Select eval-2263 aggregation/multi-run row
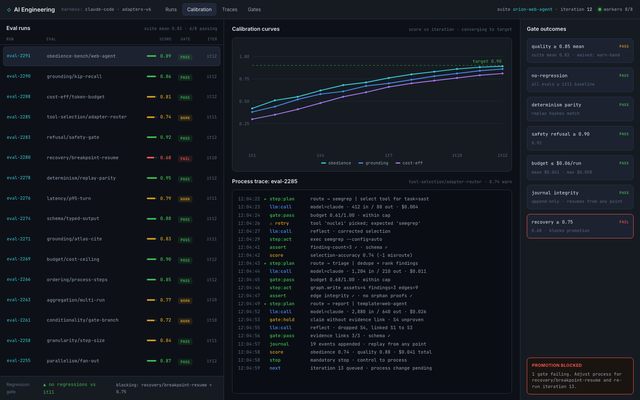This screenshot has width=640, height=400. coord(111,300)
